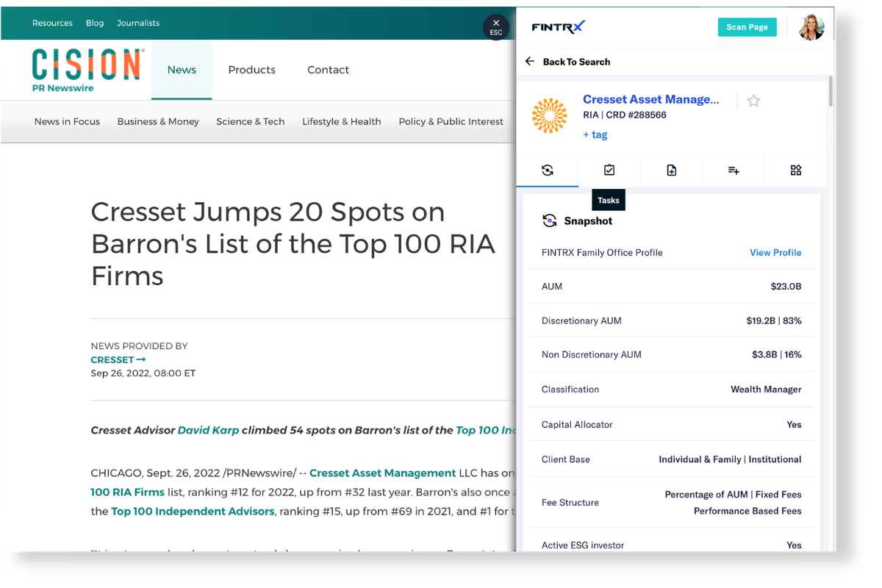
Task: Click the CRESSET news provider link
Action: [118, 359]
